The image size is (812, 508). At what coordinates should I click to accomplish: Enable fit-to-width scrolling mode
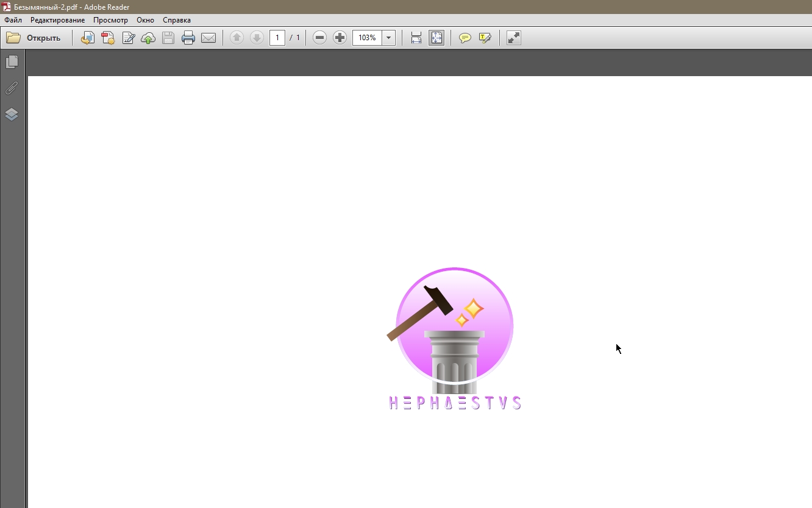tap(416, 38)
